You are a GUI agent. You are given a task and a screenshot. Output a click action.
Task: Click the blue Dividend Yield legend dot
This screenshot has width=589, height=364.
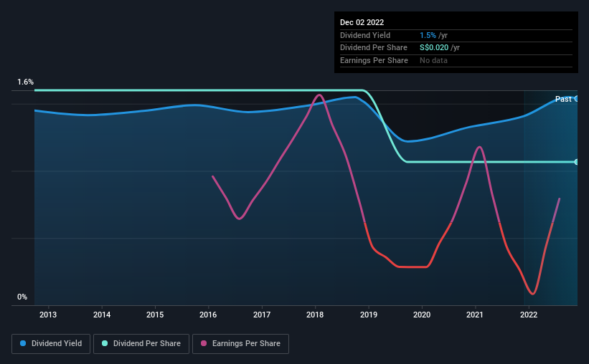point(23,343)
